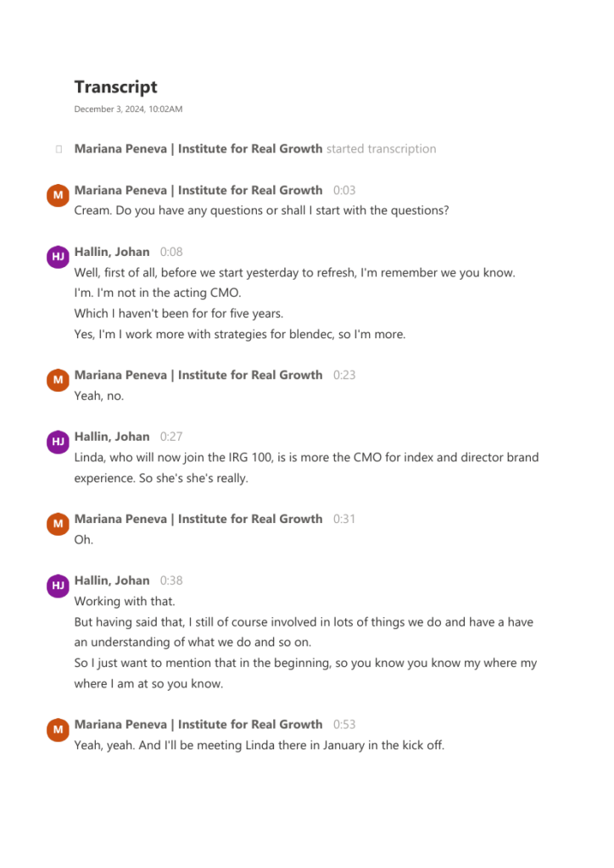This screenshot has height=868, width=614.
Task: Select the 0:03 timestamp
Action: coord(344,191)
